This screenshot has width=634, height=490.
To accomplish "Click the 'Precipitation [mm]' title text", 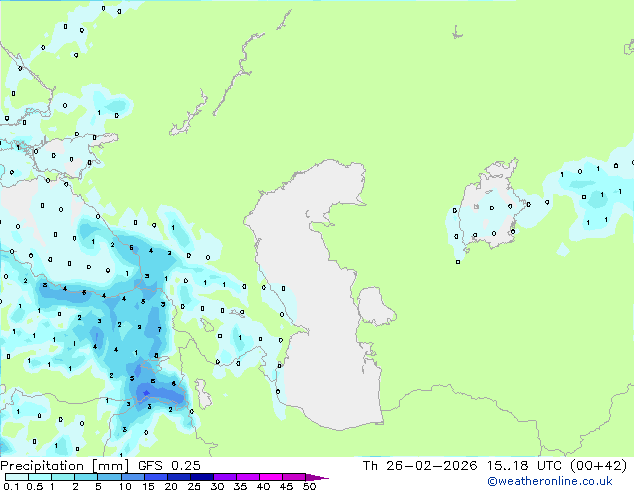I will [64, 466].
